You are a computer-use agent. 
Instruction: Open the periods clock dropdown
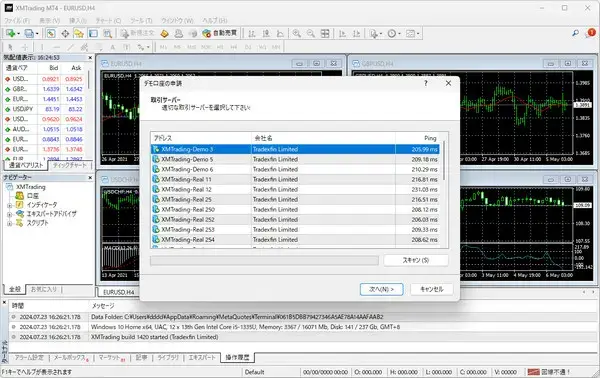tap(394, 34)
